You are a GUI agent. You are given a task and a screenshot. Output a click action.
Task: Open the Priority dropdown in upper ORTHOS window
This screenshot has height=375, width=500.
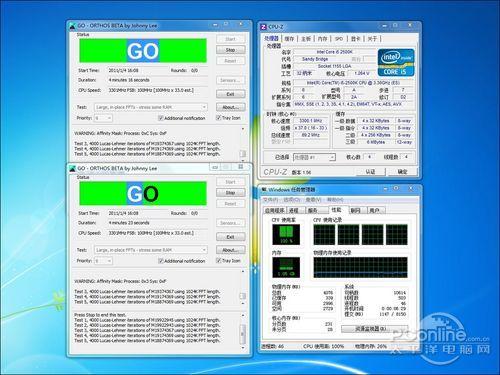(103, 118)
